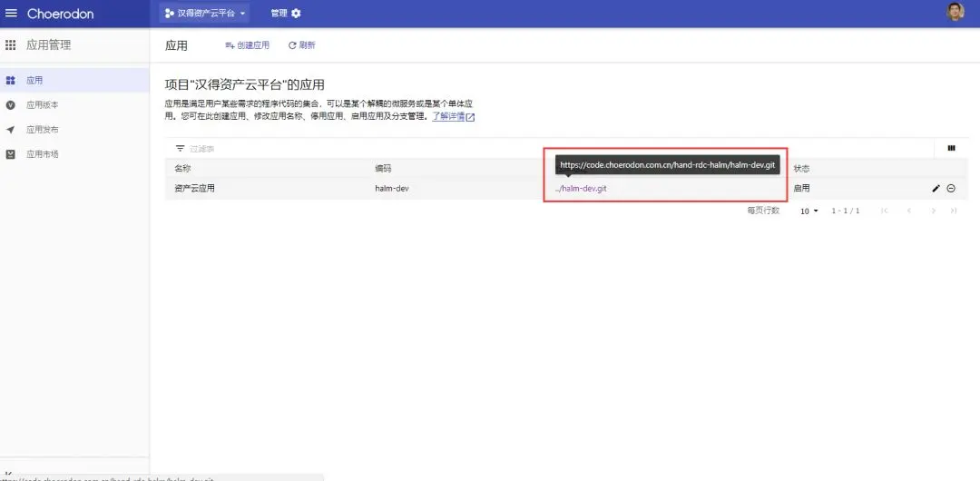The image size is (980, 481).
Task: Click the 状态 column header
Action: point(801,169)
